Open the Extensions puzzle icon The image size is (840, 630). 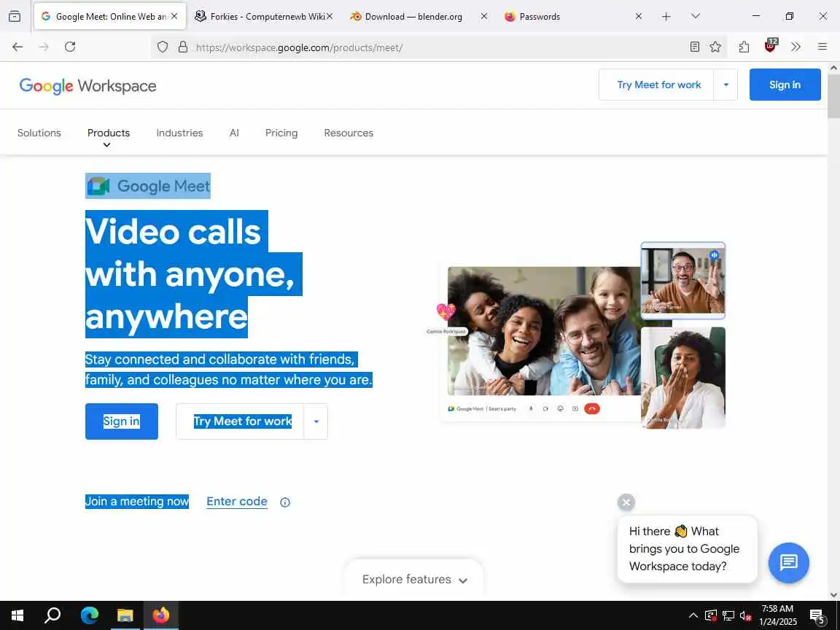[x=744, y=47]
